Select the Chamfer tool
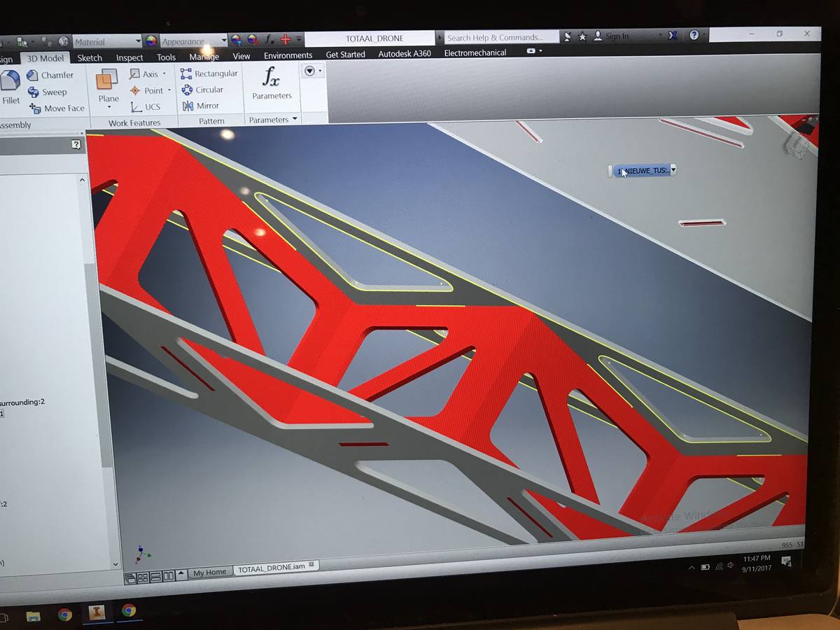Viewport: 840px width, 630px height. pyautogui.click(x=50, y=75)
